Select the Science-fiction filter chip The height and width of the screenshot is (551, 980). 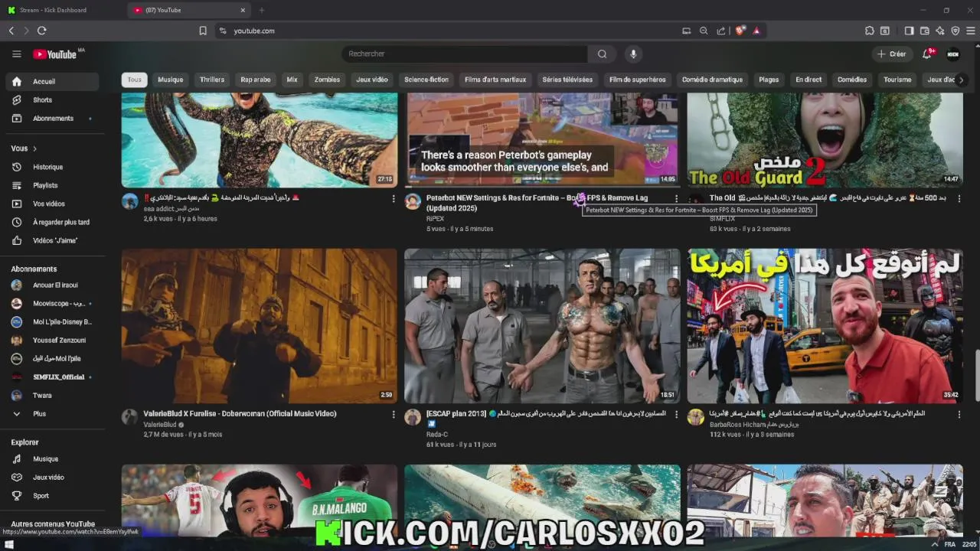(426, 80)
